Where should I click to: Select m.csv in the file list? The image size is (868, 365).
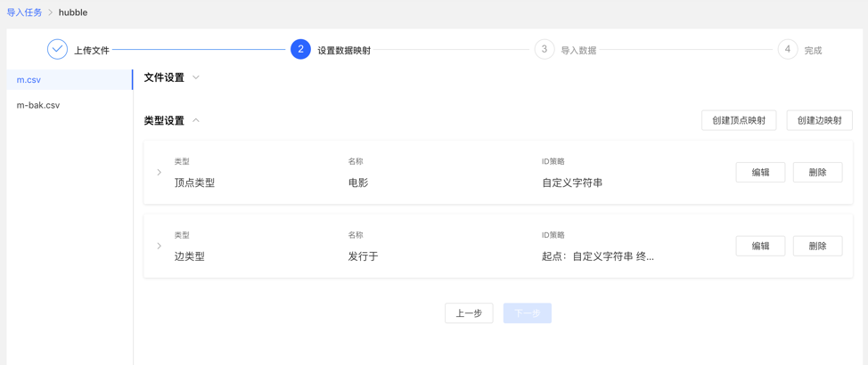click(29, 80)
